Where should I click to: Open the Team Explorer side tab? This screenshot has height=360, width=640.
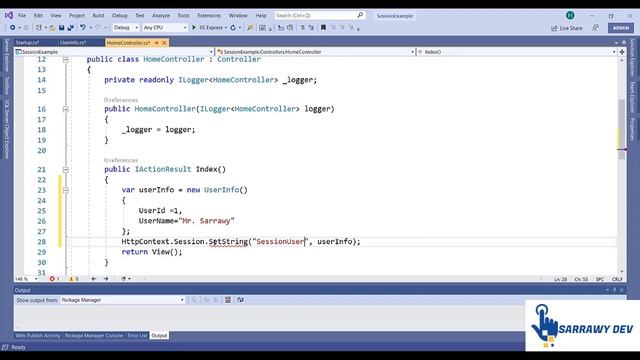[632, 97]
